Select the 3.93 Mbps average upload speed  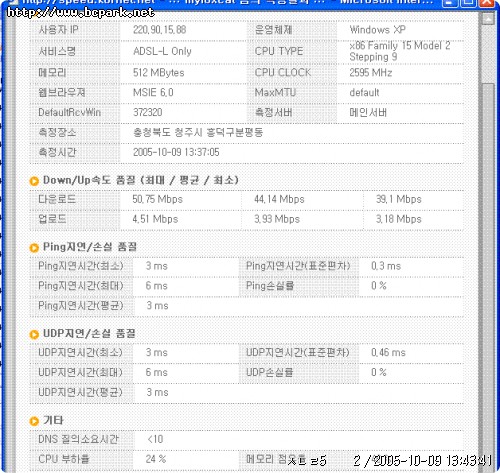(x=277, y=219)
